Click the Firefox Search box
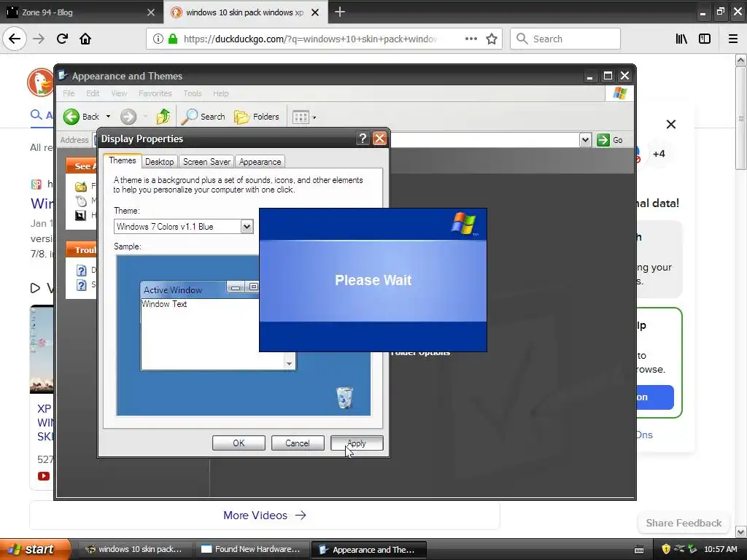The width and height of the screenshot is (747, 560). pos(565,39)
